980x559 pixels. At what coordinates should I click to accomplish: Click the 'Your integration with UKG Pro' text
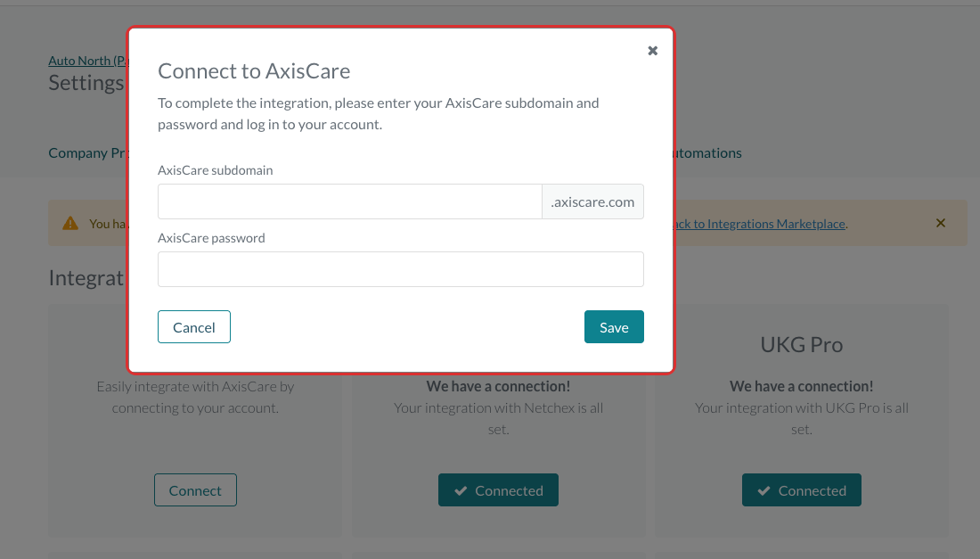click(x=801, y=418)
